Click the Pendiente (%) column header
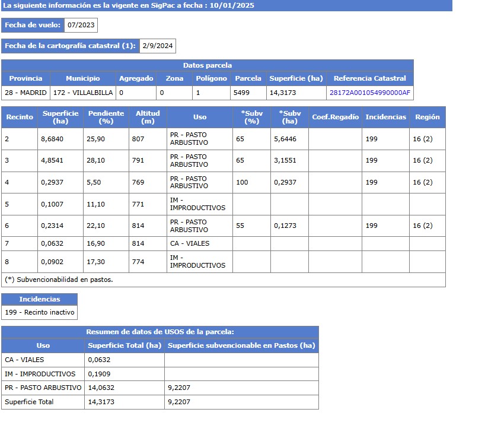This screenshot has height=422, width=504. coord(106,117)
